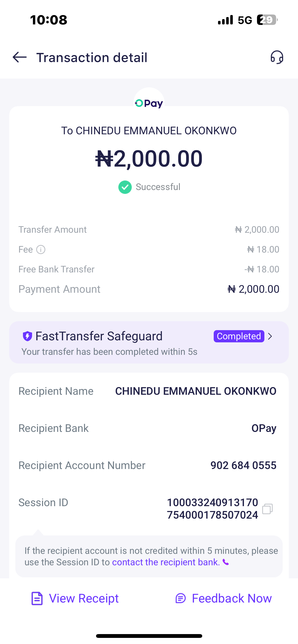
Task: Tap Feedback Now
Action: pyautogui.click(x=232, y=598)
